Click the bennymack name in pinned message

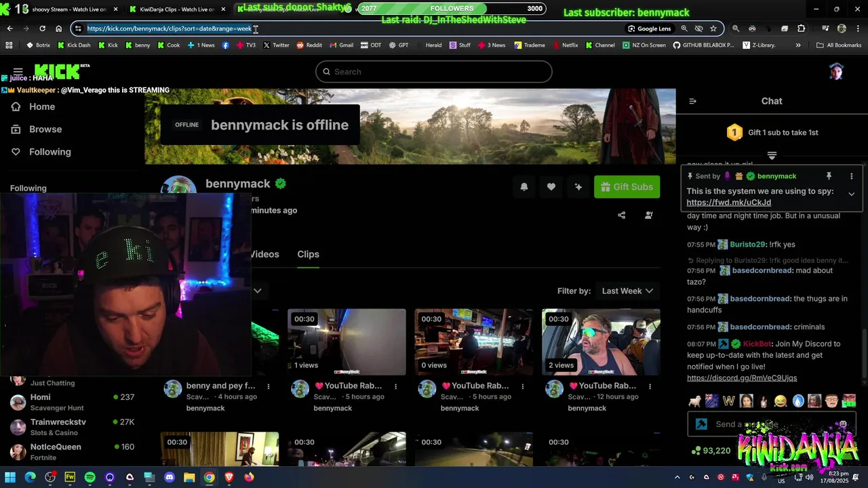click(x=776, y=176)
